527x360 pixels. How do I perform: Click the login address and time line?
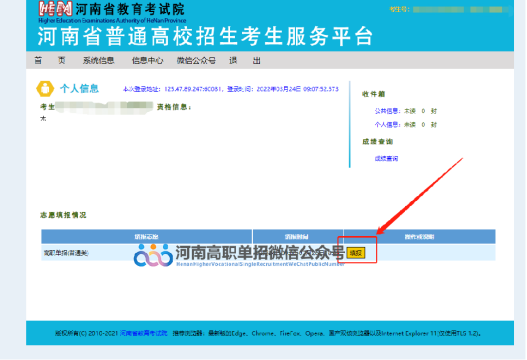coord(231,89)
